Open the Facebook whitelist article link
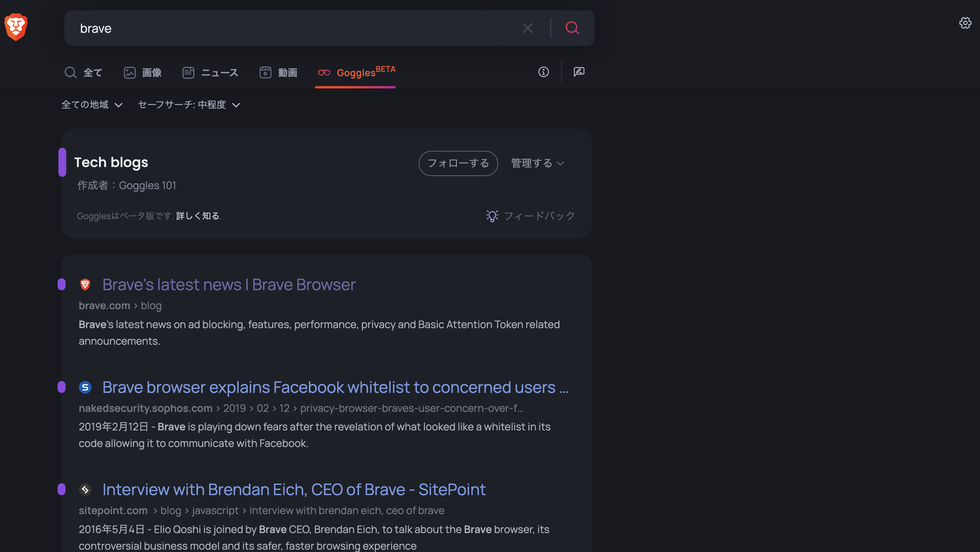Image resolution: width=980 pixels, height=552 pixels. point(335,387)
